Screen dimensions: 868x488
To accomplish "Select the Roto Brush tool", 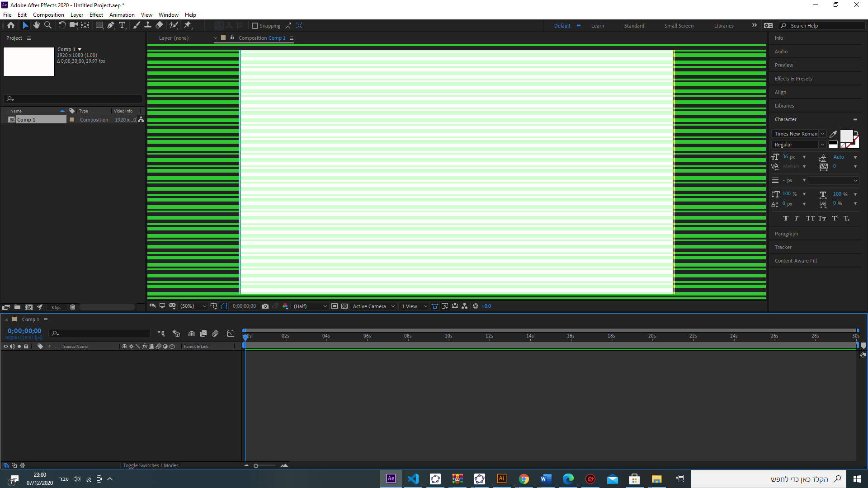I will [174, 25].
